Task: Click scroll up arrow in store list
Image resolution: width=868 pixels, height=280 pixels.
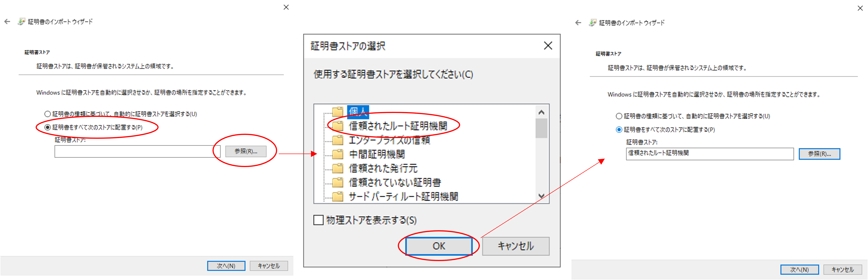Action: (542, 113)
